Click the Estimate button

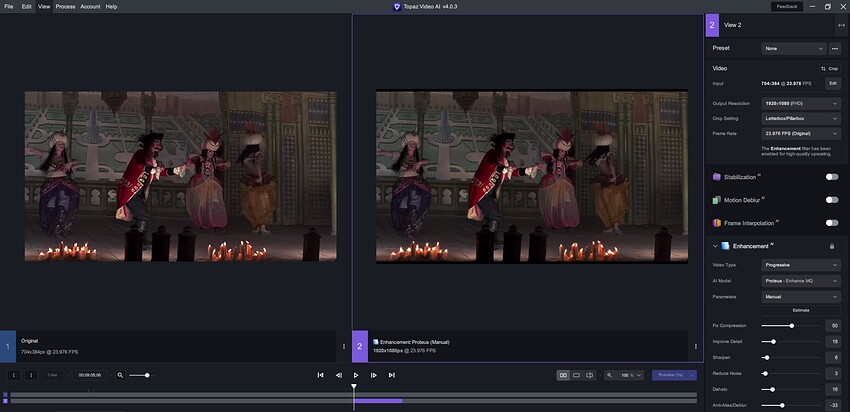[801, 310]
